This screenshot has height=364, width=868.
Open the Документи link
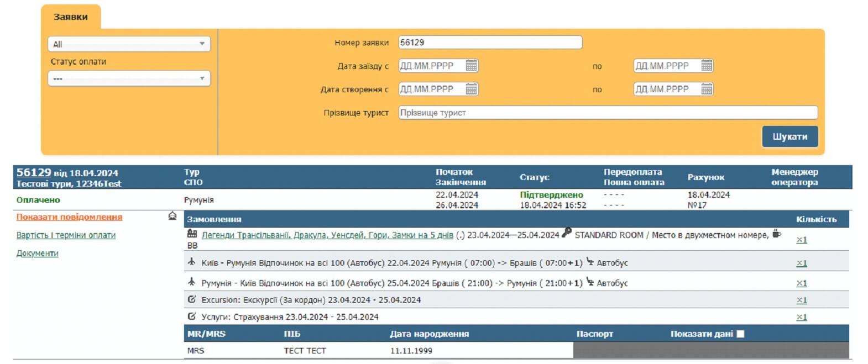click(x=37, y=254)
